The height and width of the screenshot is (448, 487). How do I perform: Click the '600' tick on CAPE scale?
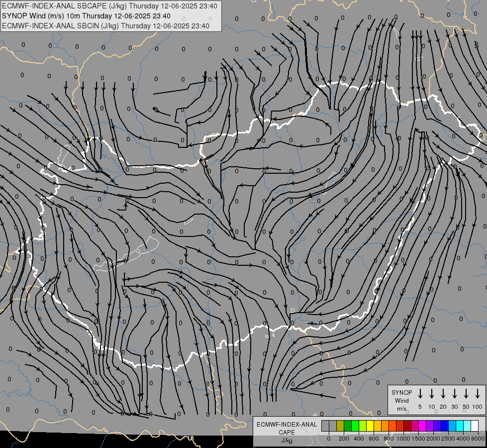(374, 439)
